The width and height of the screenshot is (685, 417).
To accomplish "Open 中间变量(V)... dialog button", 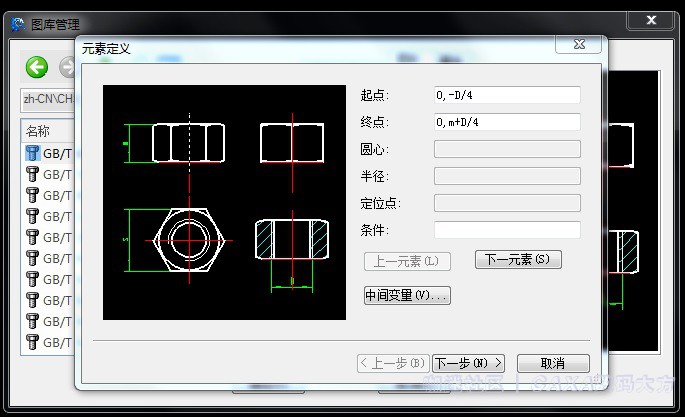I will [x=407, y=295].
